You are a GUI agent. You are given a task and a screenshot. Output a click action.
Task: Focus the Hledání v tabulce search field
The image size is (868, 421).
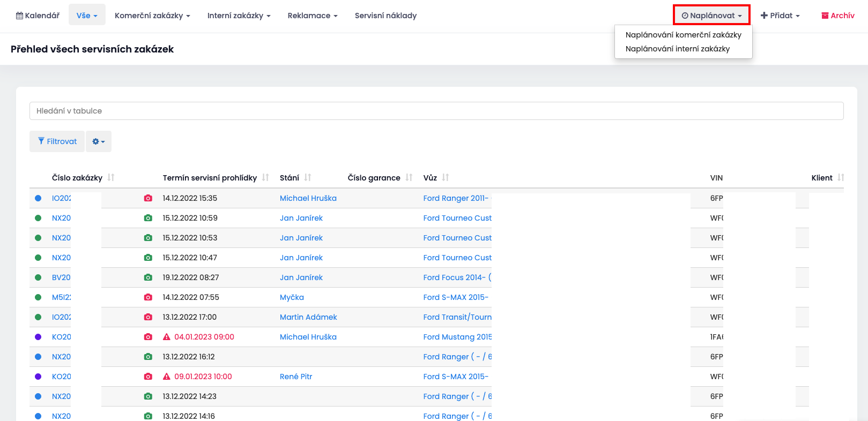[436, 111]
